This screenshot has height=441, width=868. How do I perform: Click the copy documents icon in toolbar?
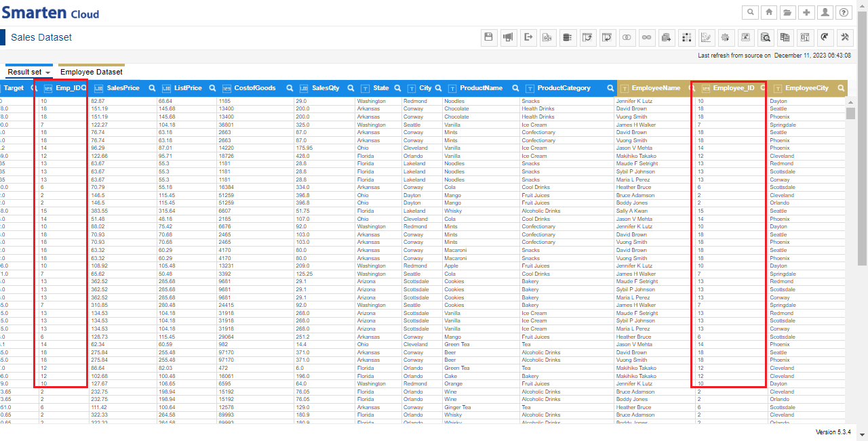[785, 37]
